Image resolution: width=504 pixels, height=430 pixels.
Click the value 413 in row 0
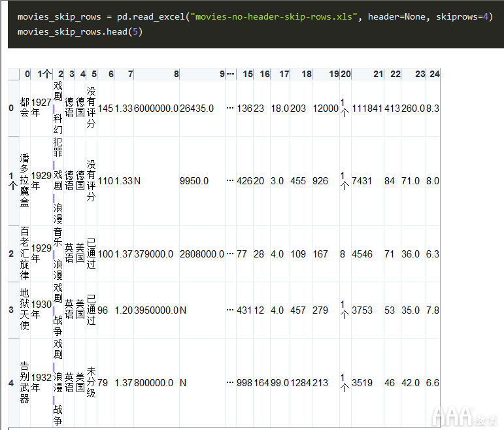tap(392, 108)
